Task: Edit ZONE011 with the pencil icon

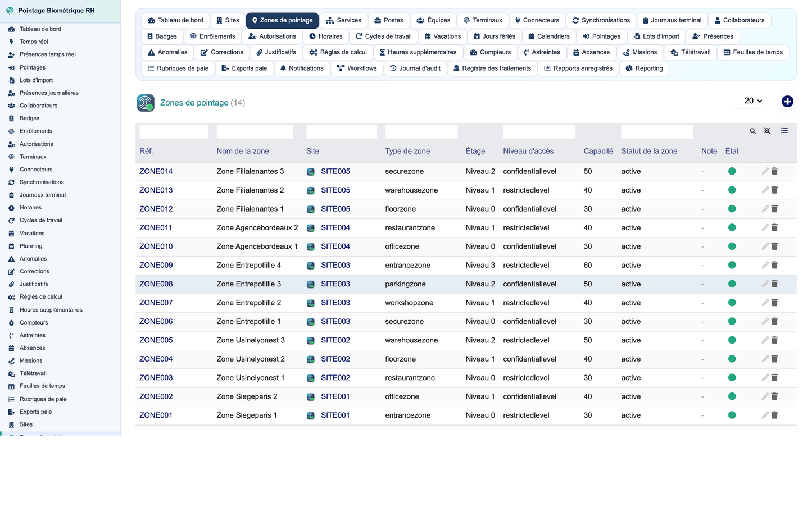Action: 765,227
